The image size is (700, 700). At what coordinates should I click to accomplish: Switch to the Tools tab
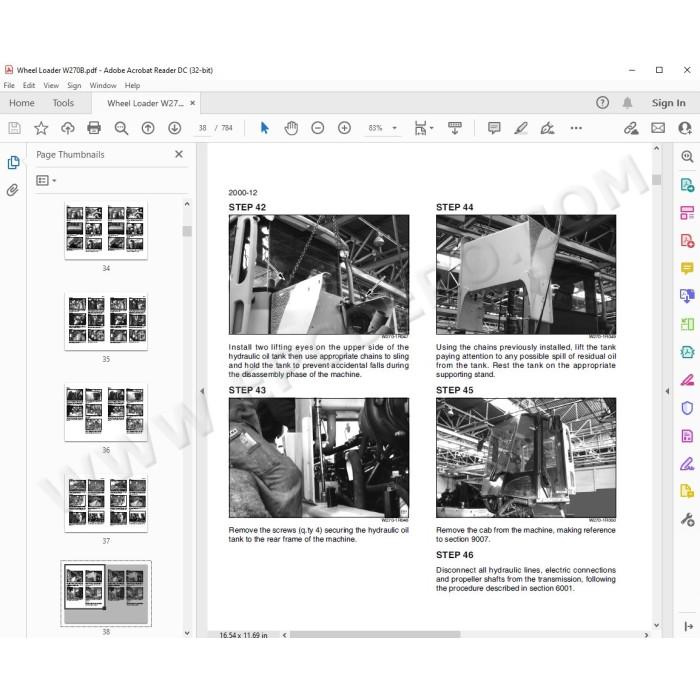(x=63, y=103)
